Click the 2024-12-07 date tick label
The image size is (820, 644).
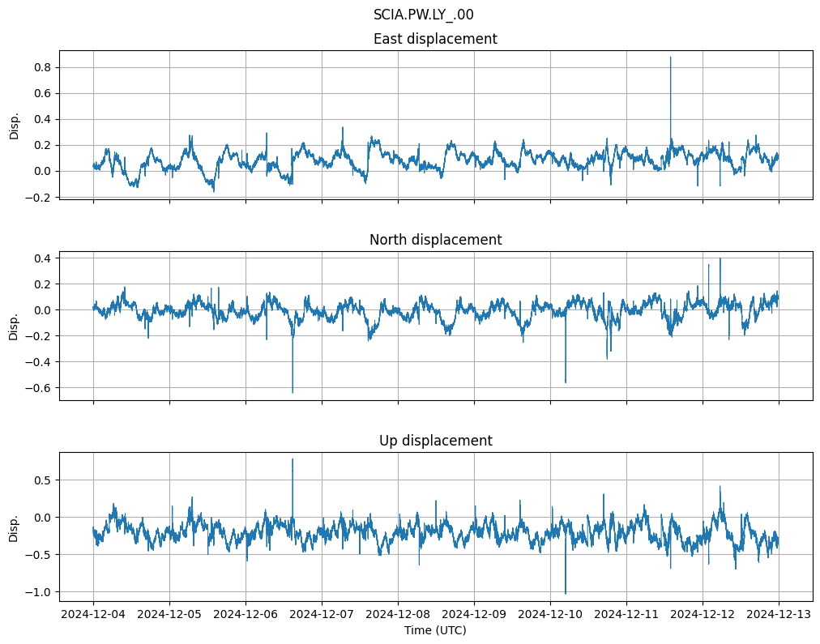(x=322, y=615)
